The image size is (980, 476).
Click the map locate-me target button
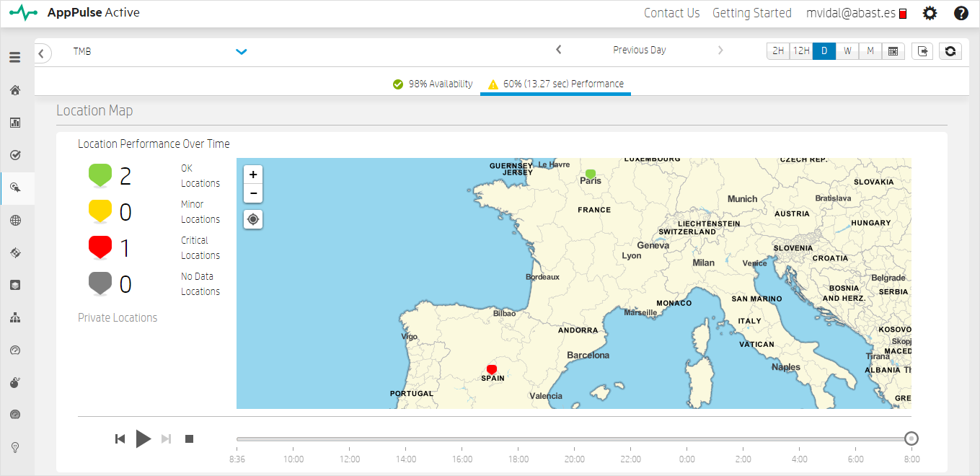point(253,219)
